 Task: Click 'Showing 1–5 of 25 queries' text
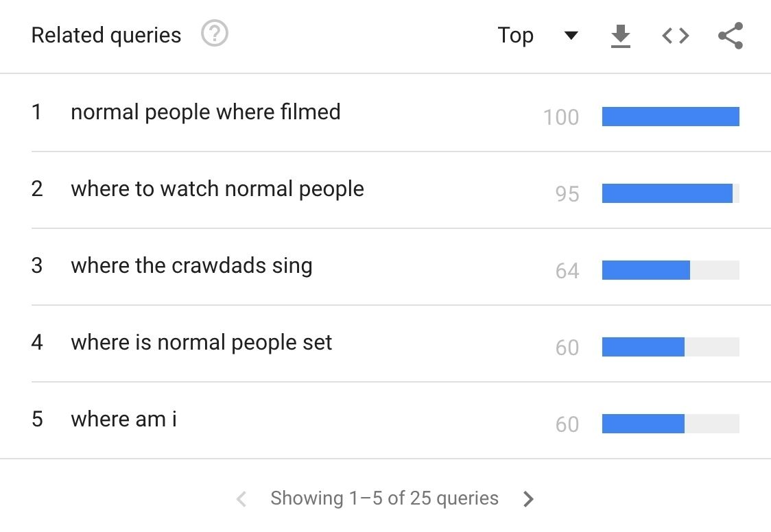384,498
